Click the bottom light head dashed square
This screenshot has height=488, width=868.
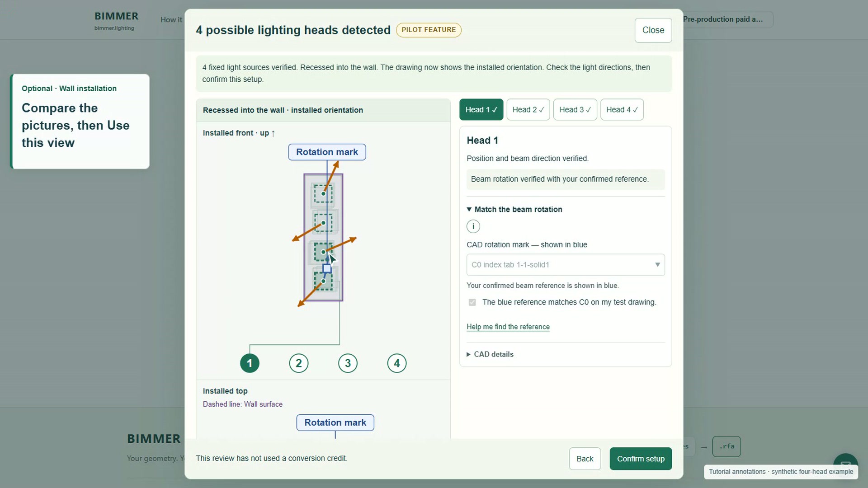(323, 281)
